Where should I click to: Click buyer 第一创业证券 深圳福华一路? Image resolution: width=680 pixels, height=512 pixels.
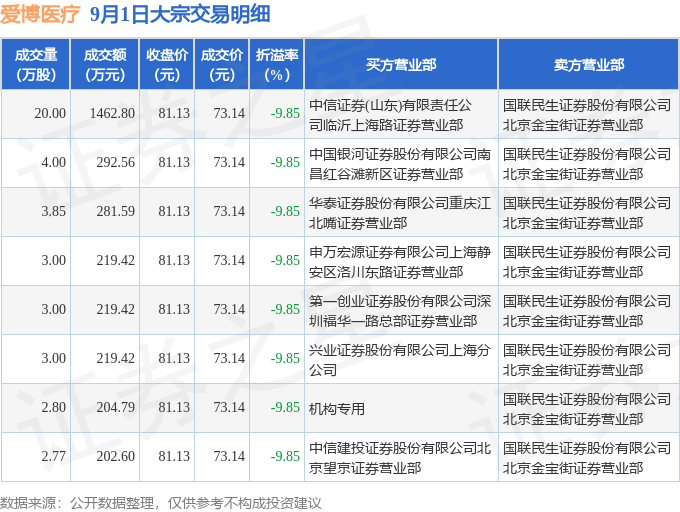[400, 311]
